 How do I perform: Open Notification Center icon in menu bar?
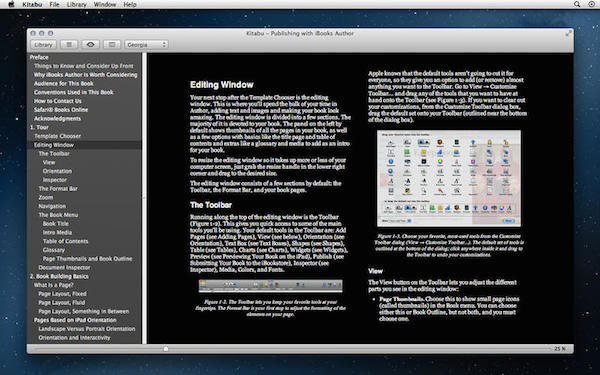591,4
